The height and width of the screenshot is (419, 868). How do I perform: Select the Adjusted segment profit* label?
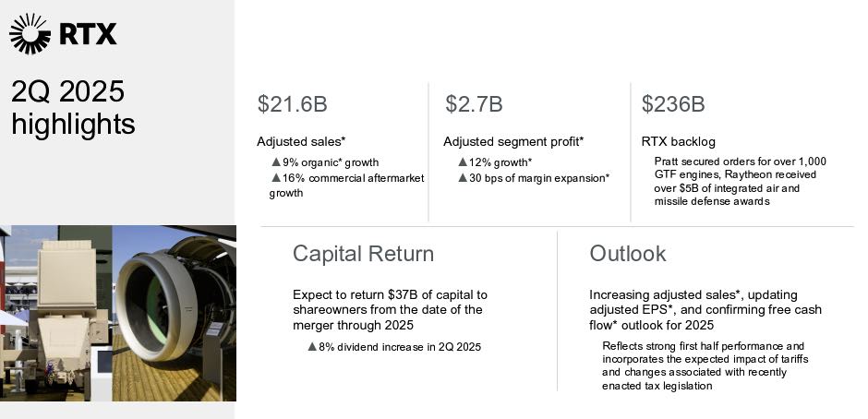coord(513,142)
